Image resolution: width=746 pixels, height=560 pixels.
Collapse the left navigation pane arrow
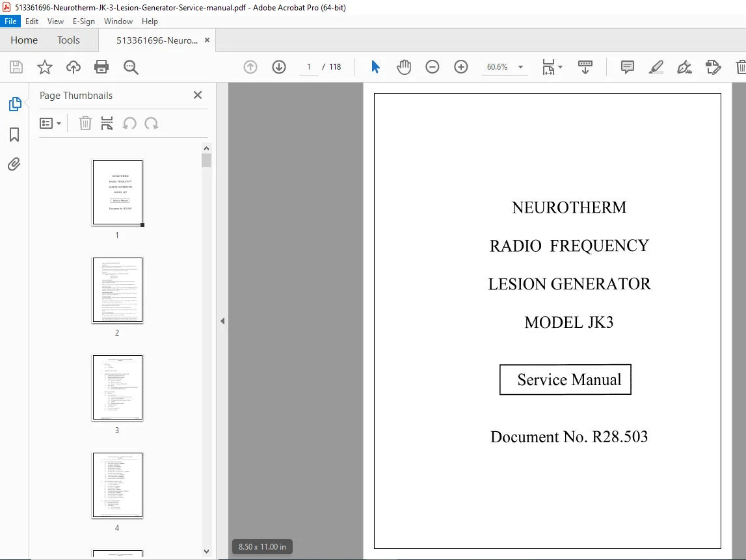click(222, 321)
